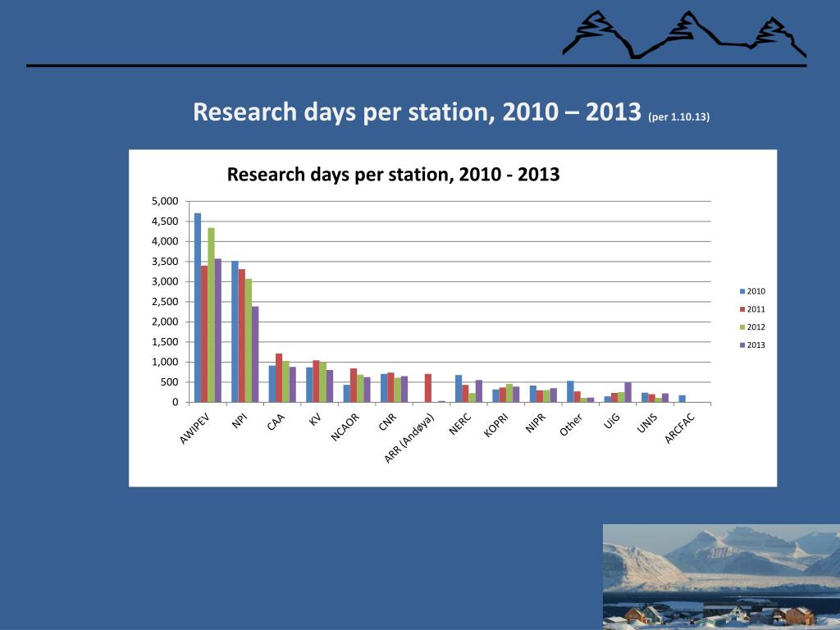Viewport: 840px width, 630px height.
Task: Click the NCAOR axis label
Action: [x=345, y=427]
